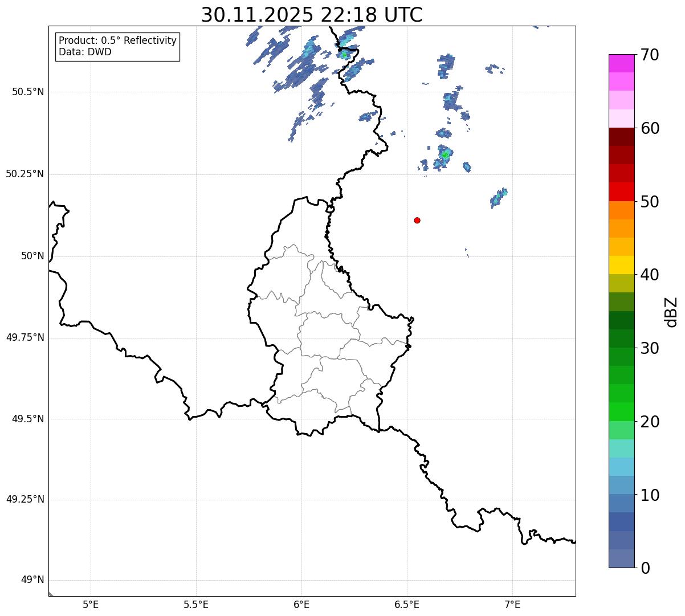Click the green reflectivity echo north of red dot

click(445, 154)
